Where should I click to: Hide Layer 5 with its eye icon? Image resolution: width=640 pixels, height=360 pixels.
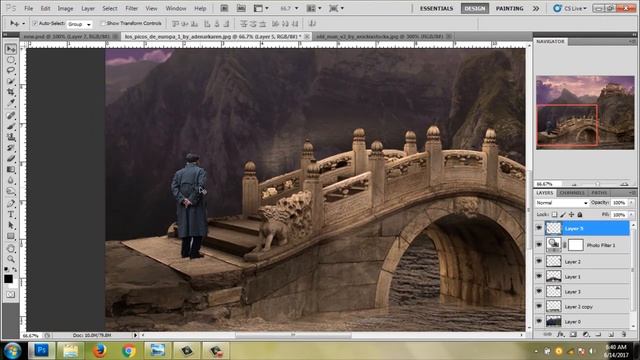[539, 228]
